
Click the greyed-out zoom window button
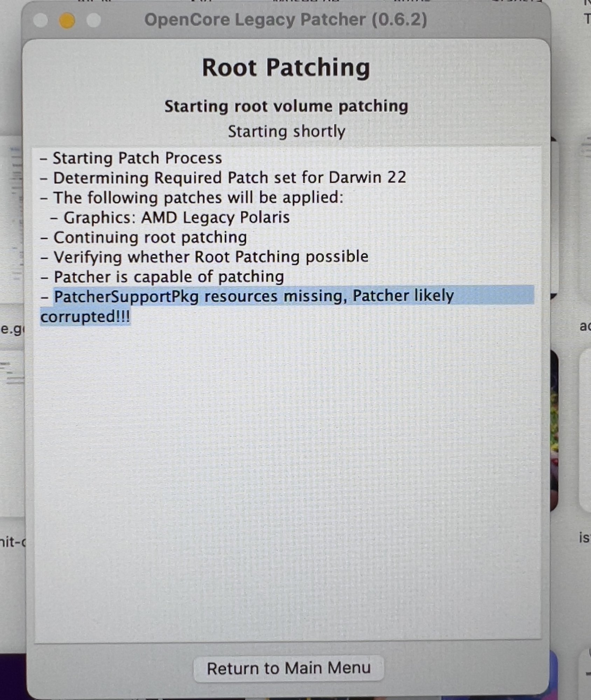94,20
